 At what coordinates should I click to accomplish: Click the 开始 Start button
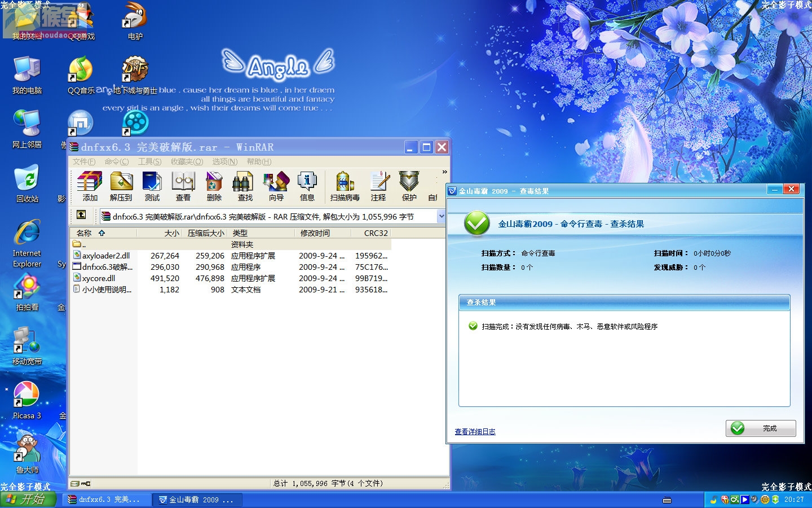28,500
